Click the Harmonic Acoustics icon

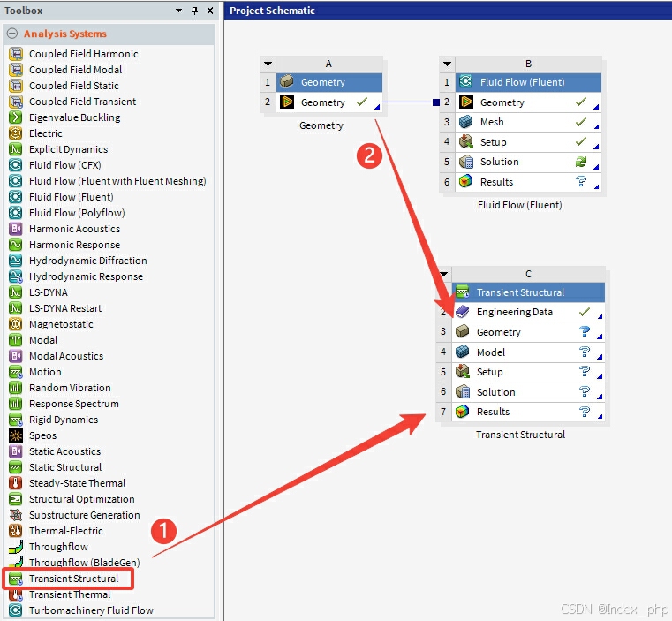pyautogui.click(x=16, y=229)
